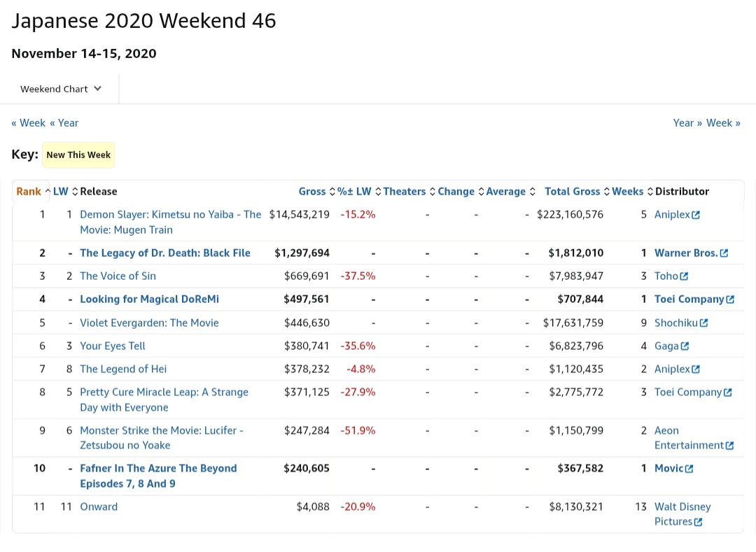Click external link icon next to Shochiku
Viewport: 756px width, 552px height.
[x=703, y=323]
